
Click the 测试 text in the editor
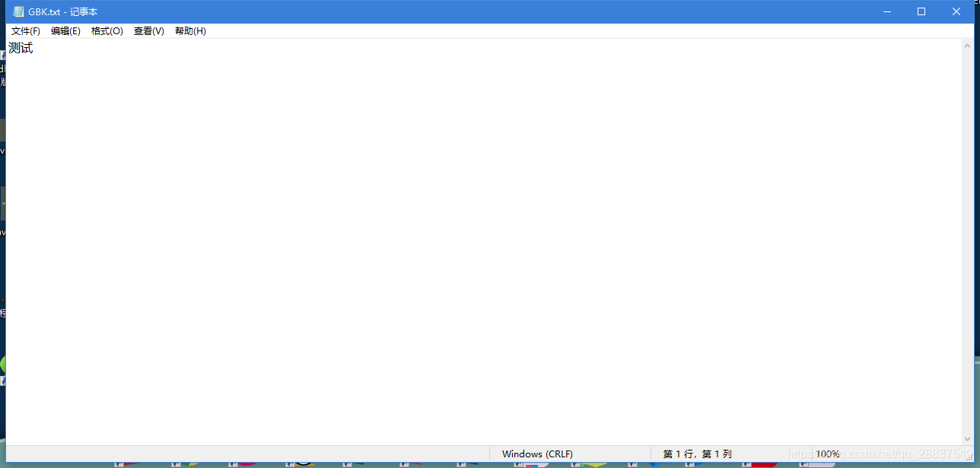pyautogui.click(x=21, y=48)
